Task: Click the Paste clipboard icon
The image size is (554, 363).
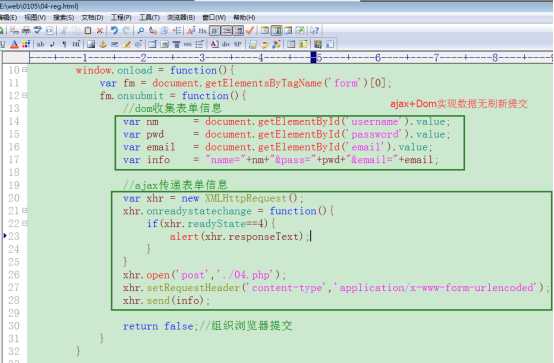Action: [88, 31]
